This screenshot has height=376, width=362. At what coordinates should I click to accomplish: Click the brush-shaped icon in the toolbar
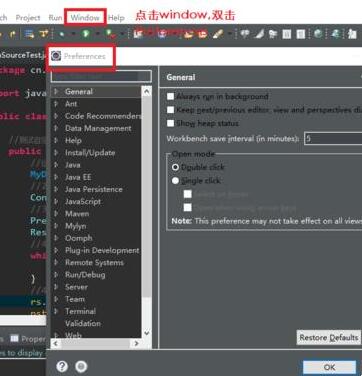pyautogui.click(x=218, y=34)
